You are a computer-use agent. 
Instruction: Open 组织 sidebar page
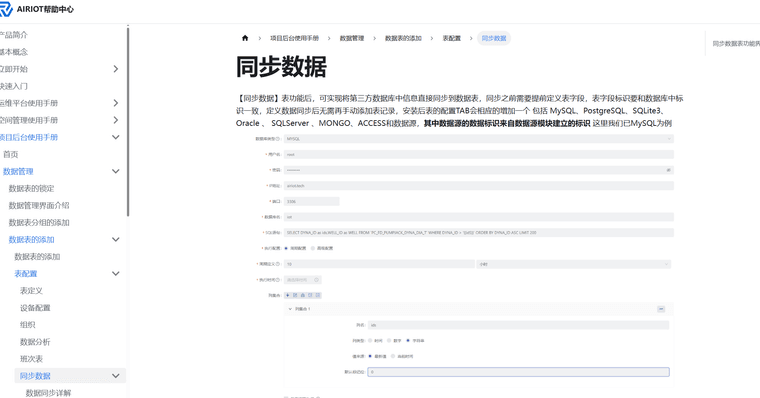28,325
